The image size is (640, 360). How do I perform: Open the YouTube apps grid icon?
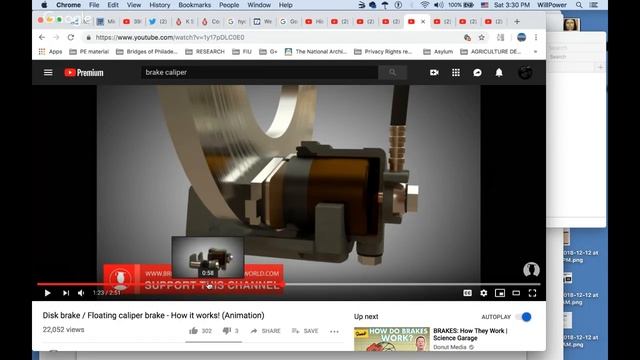coord(456,73)
